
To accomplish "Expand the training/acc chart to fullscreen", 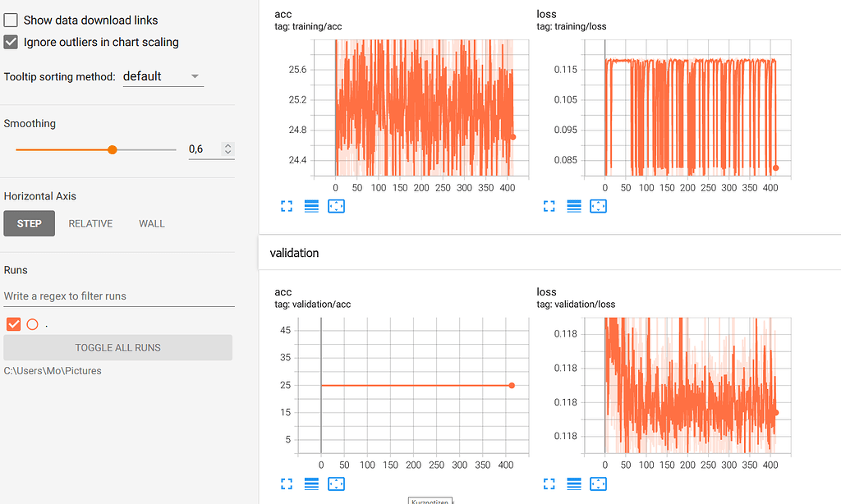I will tap(287, 206).
